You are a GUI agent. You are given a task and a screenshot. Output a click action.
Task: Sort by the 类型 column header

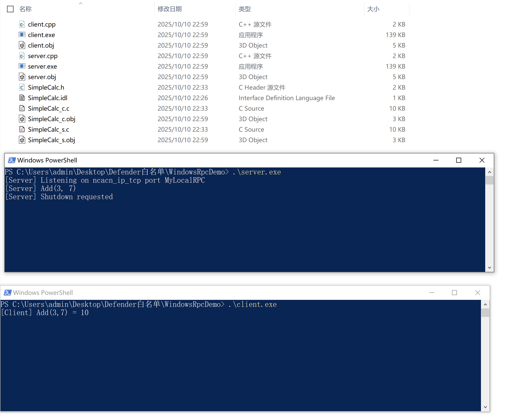(x=244, y=9)
